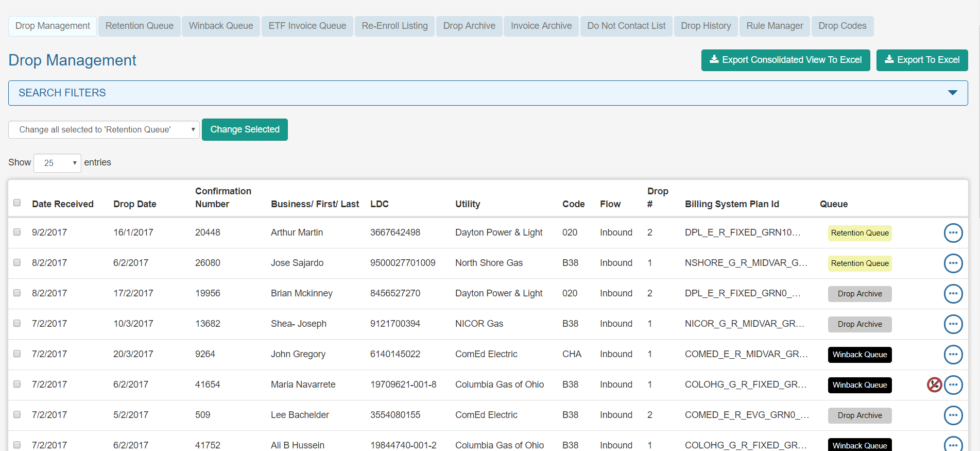The height and width of the screenshot is (451, 980).
Task: Sort by Drop Date column header
Action: click(135, 204)
